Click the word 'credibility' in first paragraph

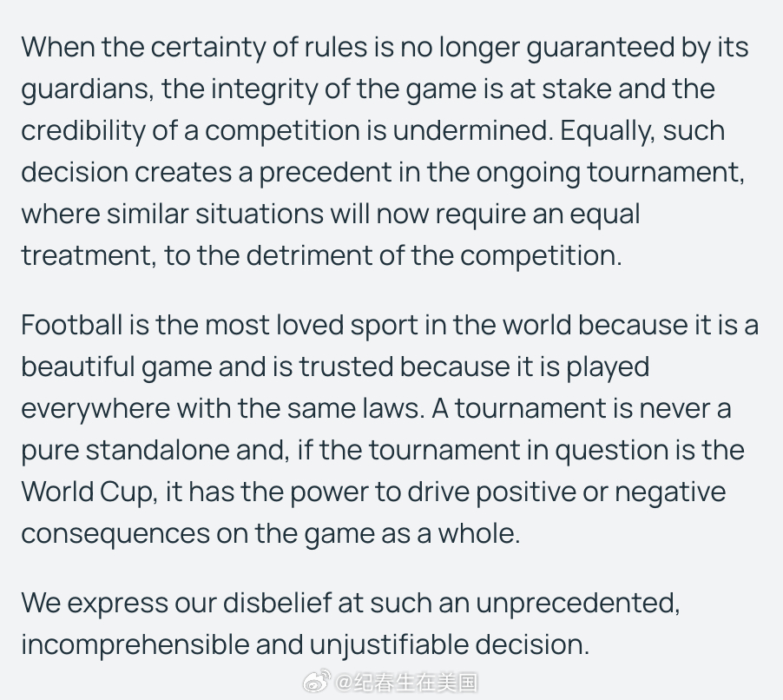click(x=82, y=131)
